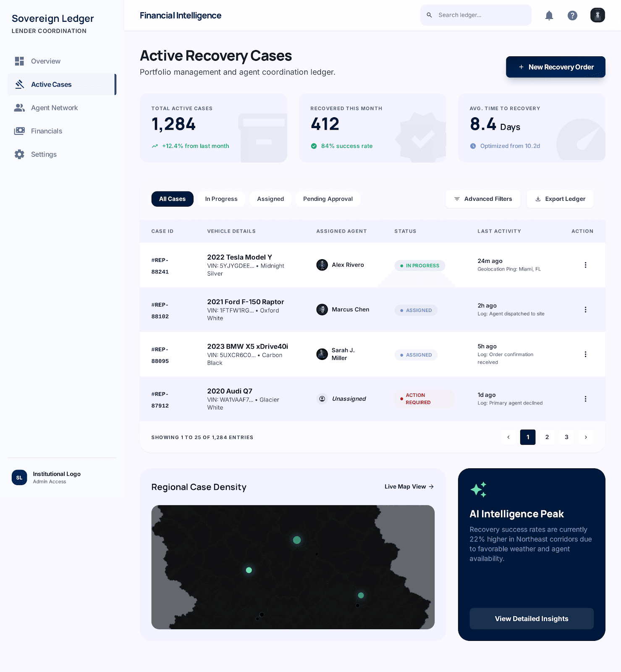The image size is (621, 672).
Task: Click the Sovereign Ledger brand title
Action: (53, 18)
